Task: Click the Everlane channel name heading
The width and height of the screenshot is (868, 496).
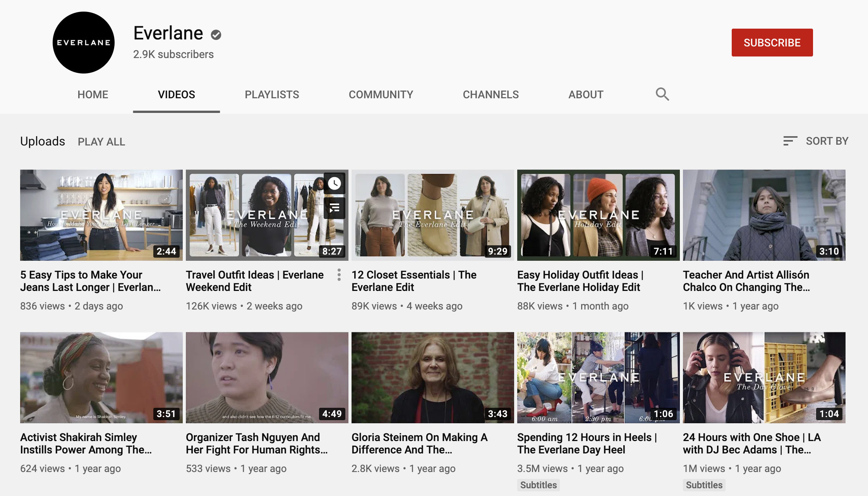Action: pos(168,33)
